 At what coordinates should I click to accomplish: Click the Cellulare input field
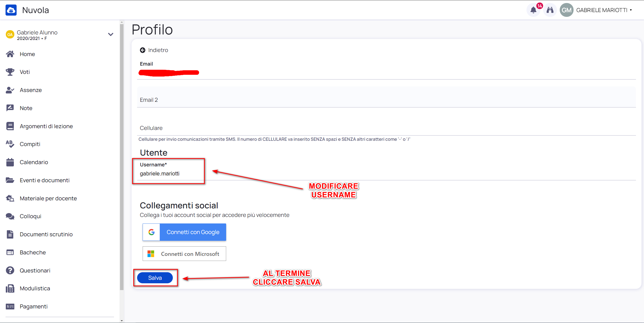tap(386, 125)
